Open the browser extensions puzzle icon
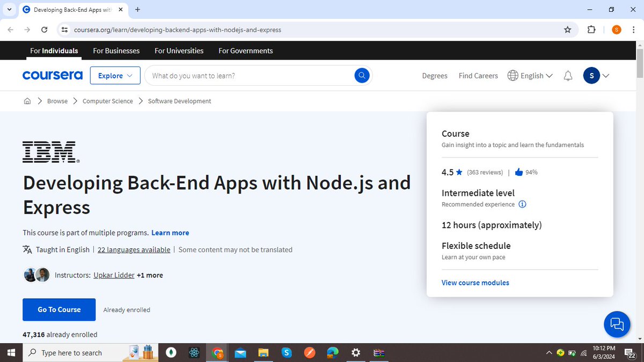The image size is (644, 362). point(591,29)
